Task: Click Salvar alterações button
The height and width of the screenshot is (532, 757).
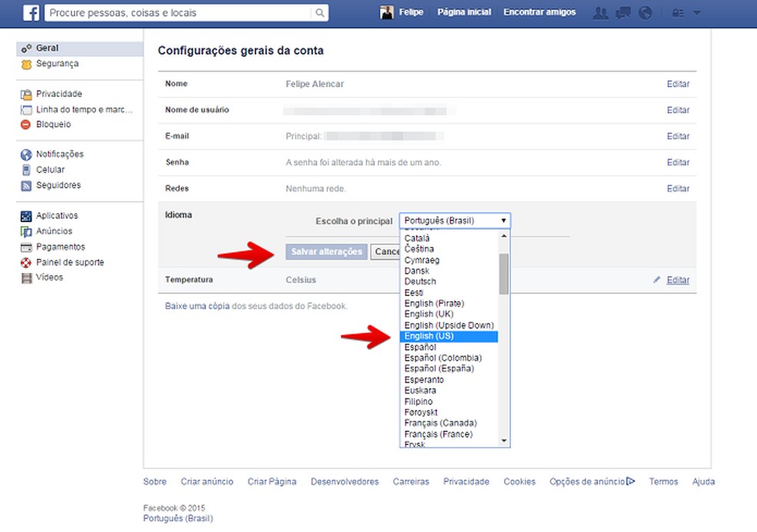Action: click(x=326, y=251)
